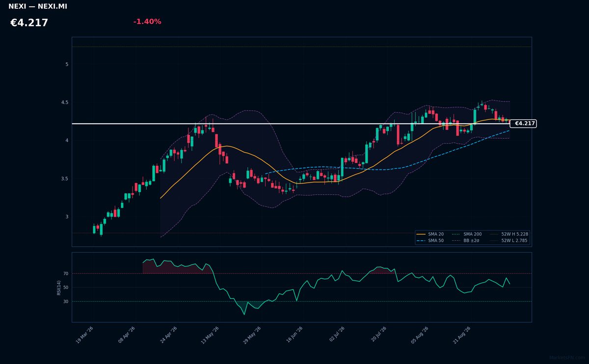Click the 13 May '26 date label
This screenshot has width=589, height=364.
tap(210, 335)
